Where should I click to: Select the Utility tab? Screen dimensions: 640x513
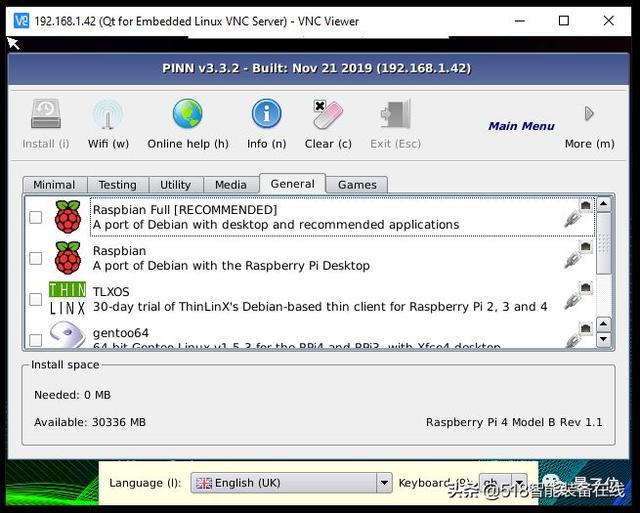[x=176, y=184]
